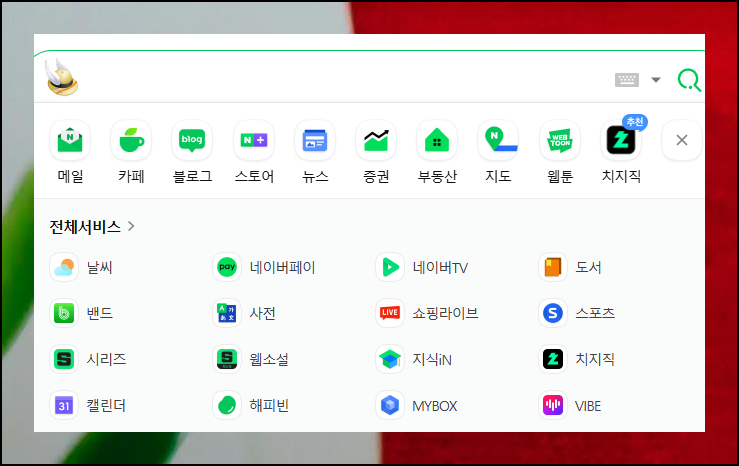
Task: Open the 캘린더 text link
Action: pos(106,406)
